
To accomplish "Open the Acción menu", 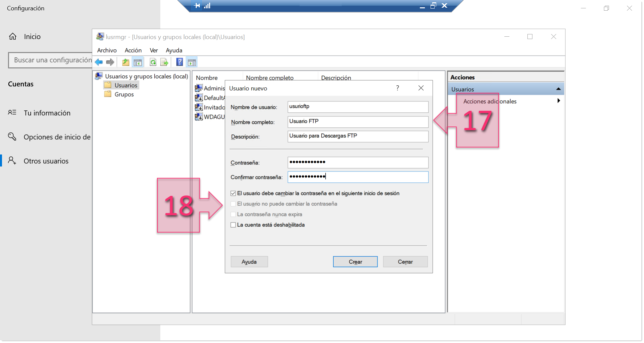I will click(x=133, y=50).
